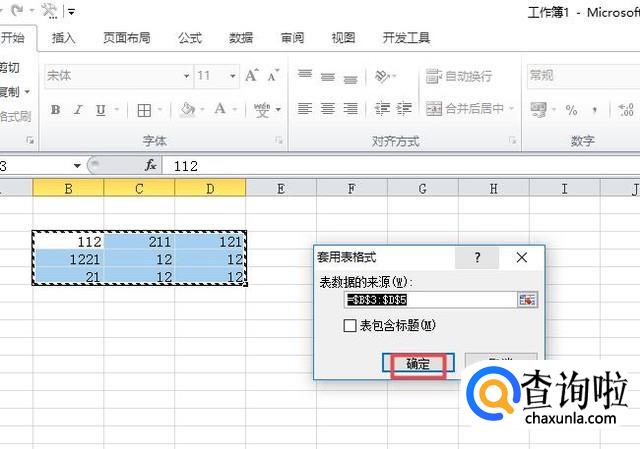Open 视图 ribbon tab
This screenshot has width=640, height=449.
pos(343,38)
